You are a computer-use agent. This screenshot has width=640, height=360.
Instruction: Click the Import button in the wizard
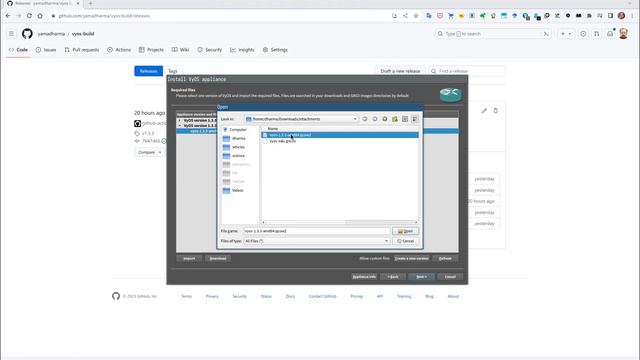tap(189, 258)
